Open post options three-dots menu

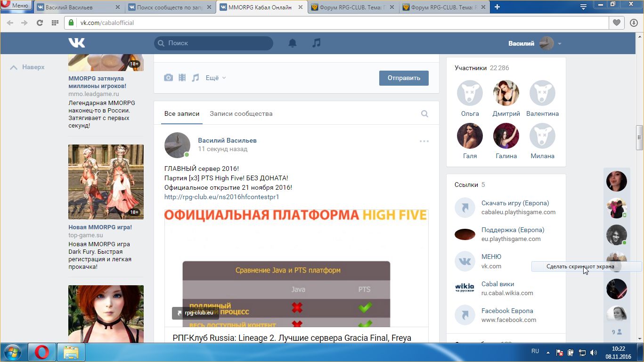(x=424, y=141)
